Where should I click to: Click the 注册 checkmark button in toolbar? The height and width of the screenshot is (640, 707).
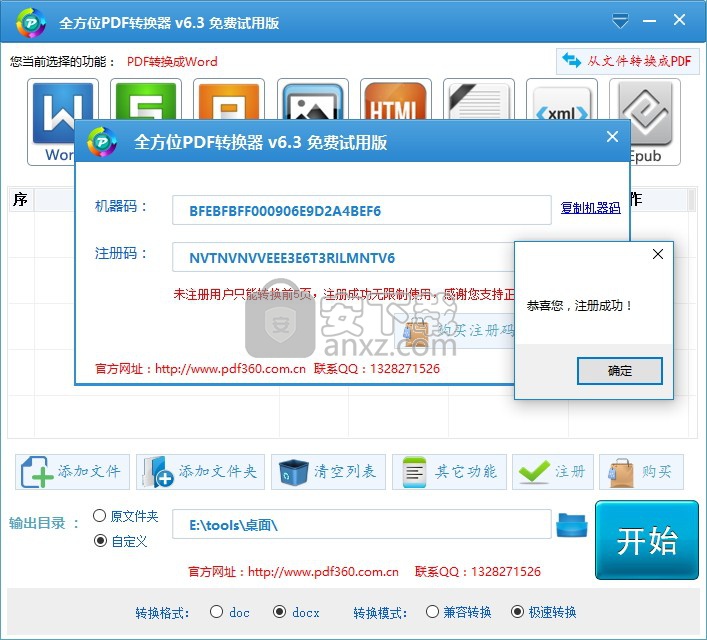tap(553, 472)
